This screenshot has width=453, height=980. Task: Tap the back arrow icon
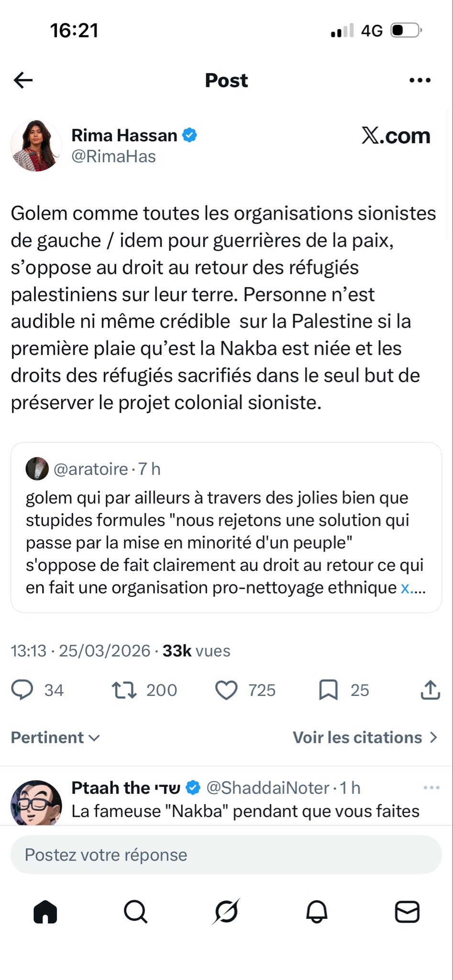23,80
